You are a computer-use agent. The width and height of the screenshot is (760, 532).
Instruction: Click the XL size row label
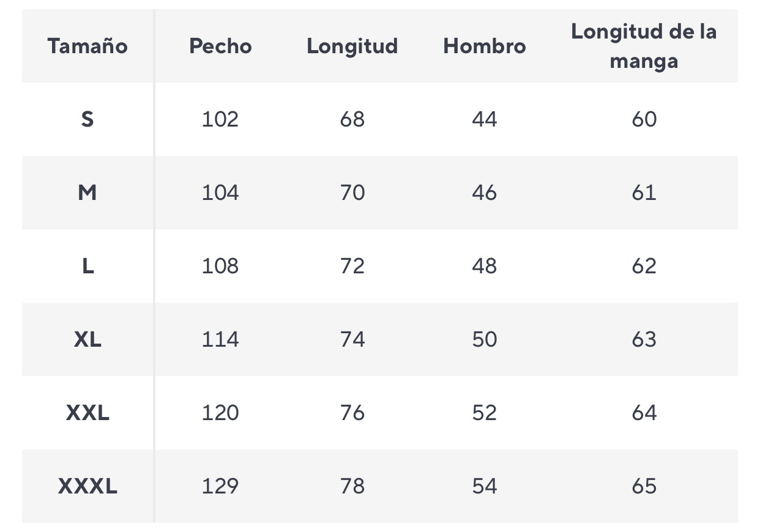tap(88, 339)
